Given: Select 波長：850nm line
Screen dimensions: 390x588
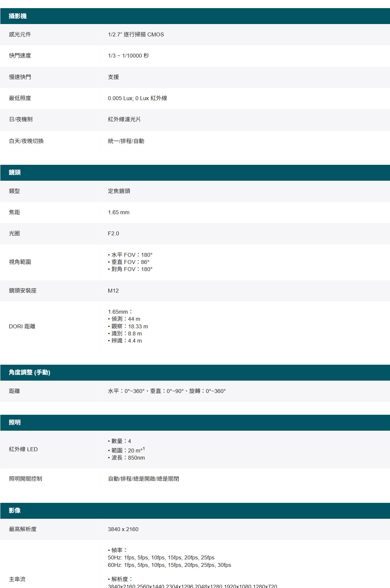Looking at the screenshot, I should (x=126, y=458).
